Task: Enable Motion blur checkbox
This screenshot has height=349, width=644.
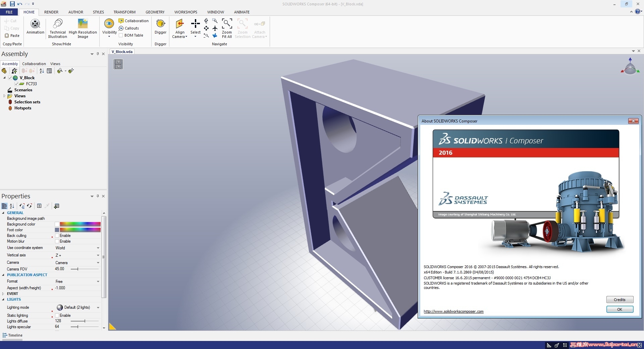Action: [x=57, y=241]
